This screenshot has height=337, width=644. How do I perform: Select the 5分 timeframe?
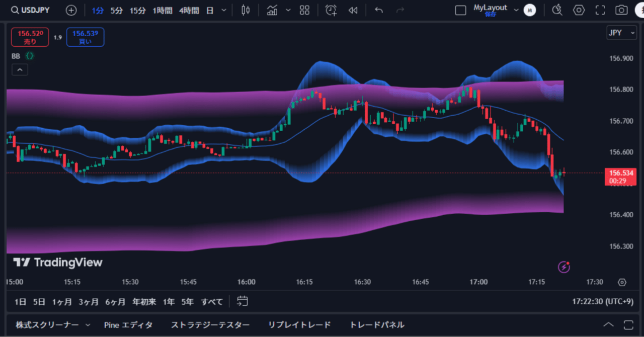pyautogui.click(x=116, y=10)
